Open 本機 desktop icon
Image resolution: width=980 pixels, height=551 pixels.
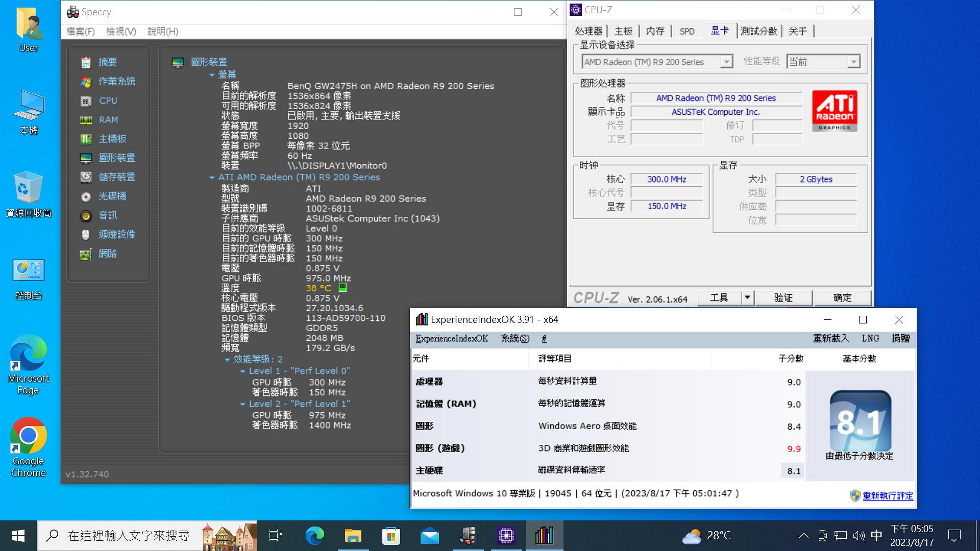[29, 112]
